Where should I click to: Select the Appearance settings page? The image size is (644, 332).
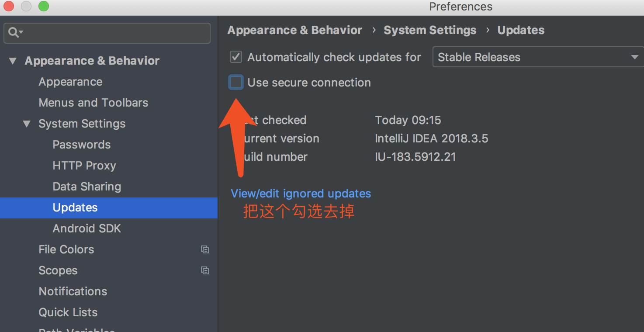(x=70, y=82)
